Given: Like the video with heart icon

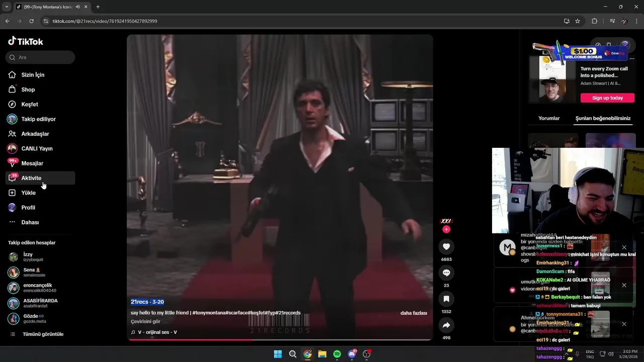Looking at the screenshot, I should (446, 246).
